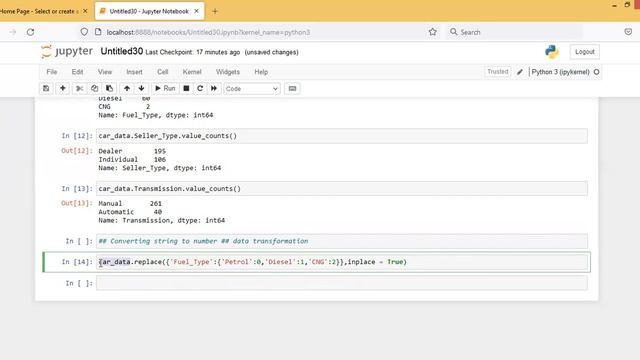The height and width of the screenshot is (360, 640).
Task: Click the Converting string to number comment cell
Action: click(342, 241)
